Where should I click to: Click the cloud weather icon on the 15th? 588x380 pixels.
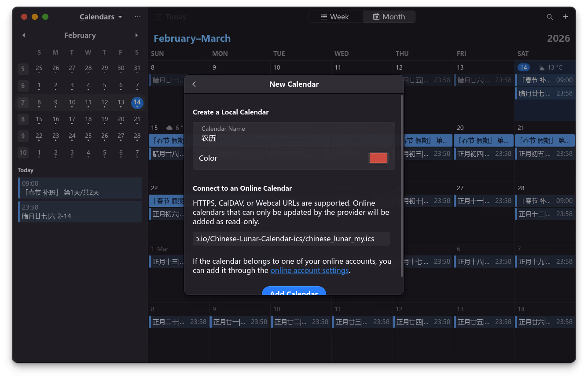tap(169, 128)
